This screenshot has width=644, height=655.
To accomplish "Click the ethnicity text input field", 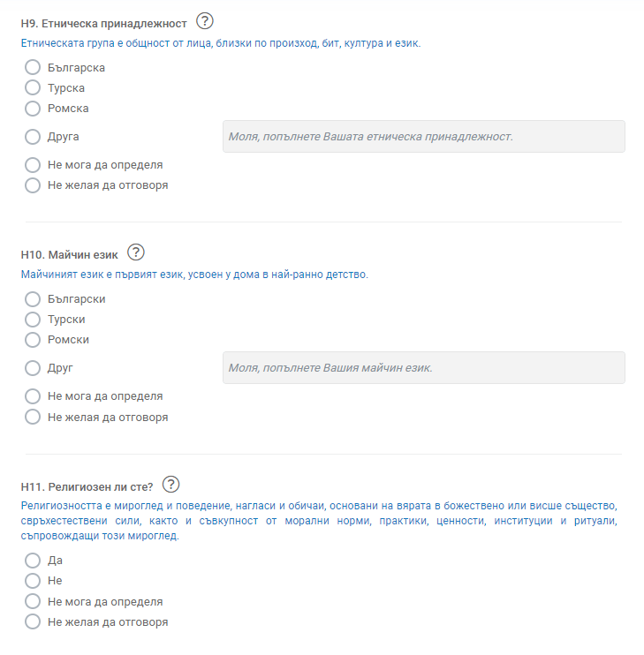I will pyautogui.click(x=424, y=137).
